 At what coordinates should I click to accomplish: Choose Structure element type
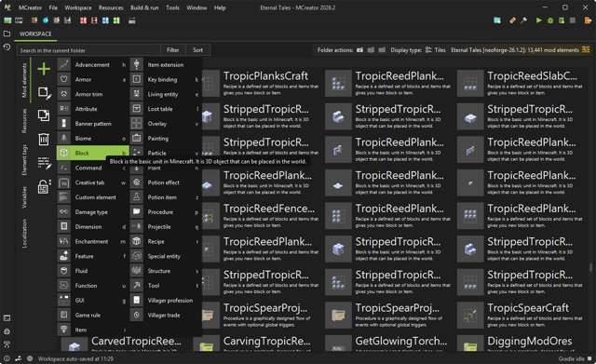pyautogui.click(x=166, y=271)
